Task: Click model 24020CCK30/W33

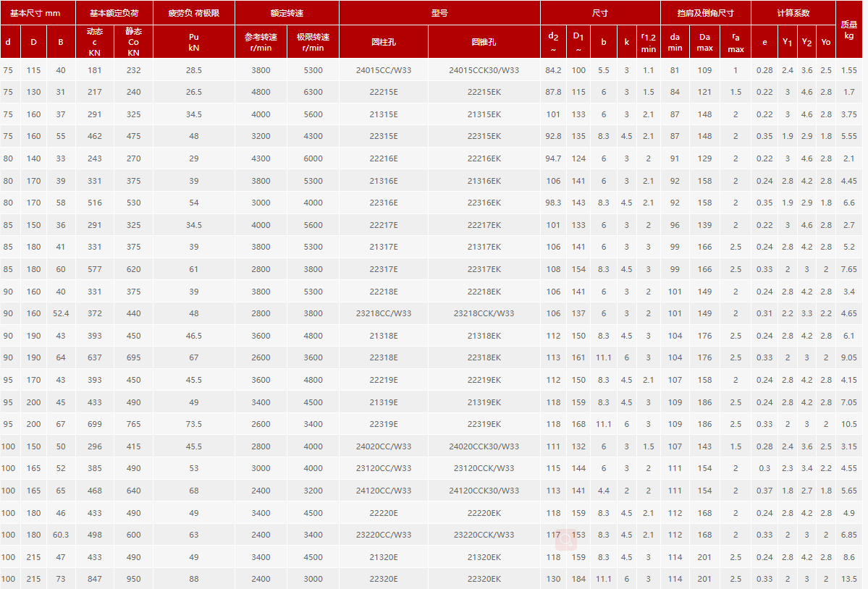Action: tap(484, 446)
